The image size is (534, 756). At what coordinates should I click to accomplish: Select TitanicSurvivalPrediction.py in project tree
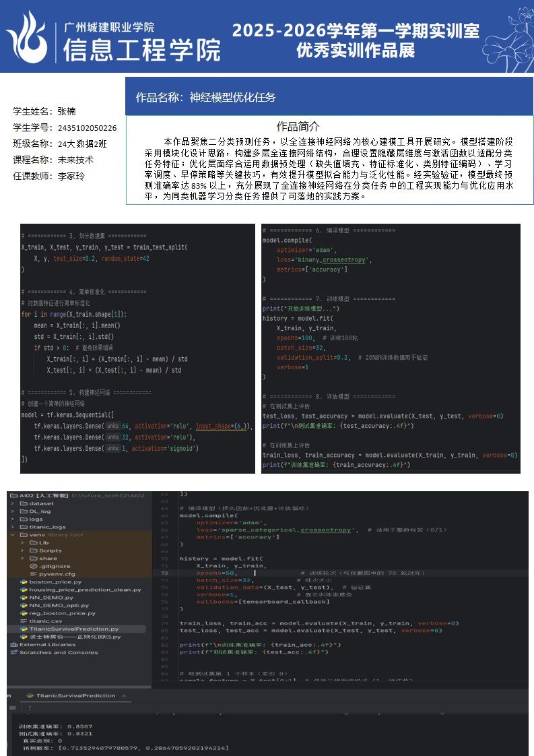[73, 629]
